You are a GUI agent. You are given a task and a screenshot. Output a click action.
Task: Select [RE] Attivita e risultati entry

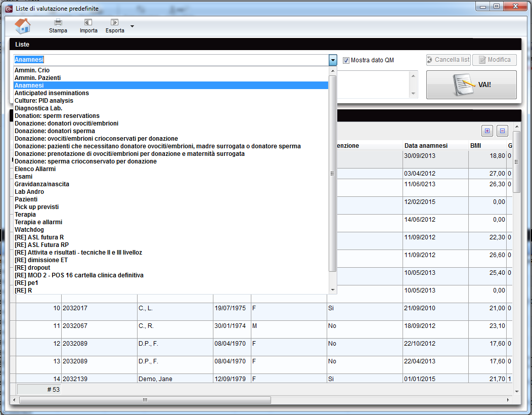tap(170, 253)
